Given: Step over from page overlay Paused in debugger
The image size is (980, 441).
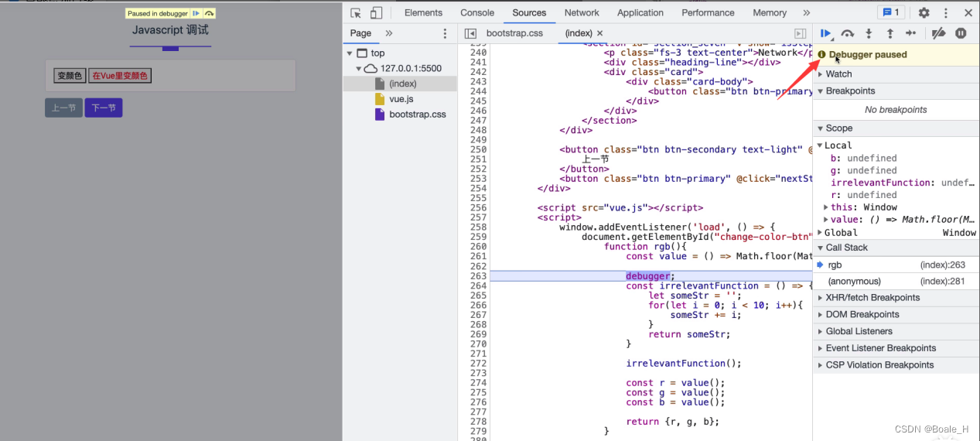Looking at the screenshot, I should 209,13.
